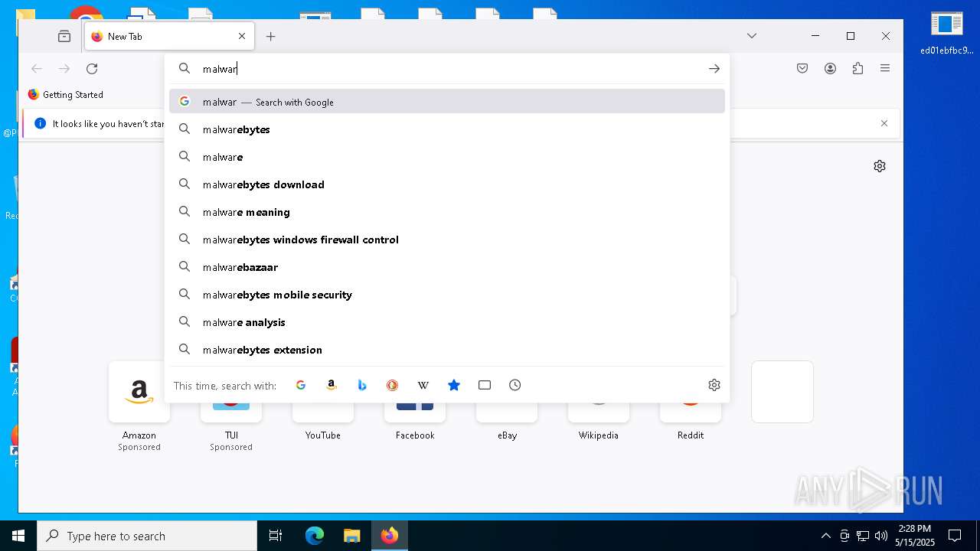Select the New Tab tab
This screenshot has width=980, height=551.
pyautogui.click(x=169, y=36)
